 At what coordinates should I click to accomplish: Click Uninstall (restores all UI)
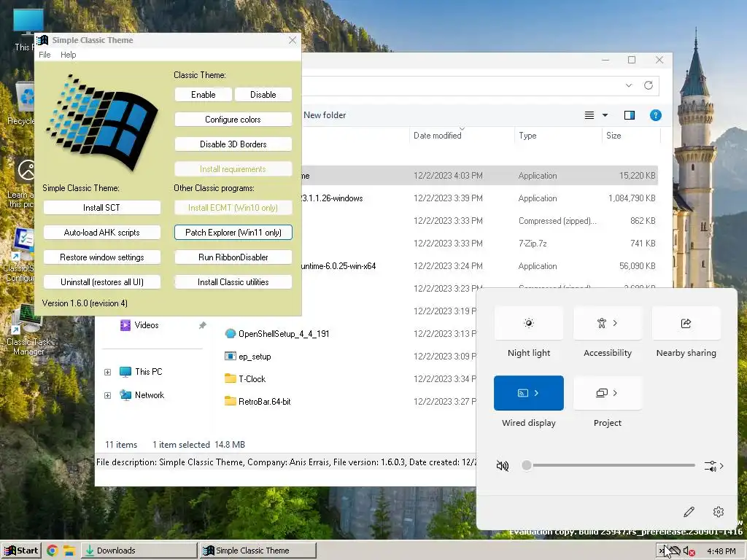click(x=101, y=282)
